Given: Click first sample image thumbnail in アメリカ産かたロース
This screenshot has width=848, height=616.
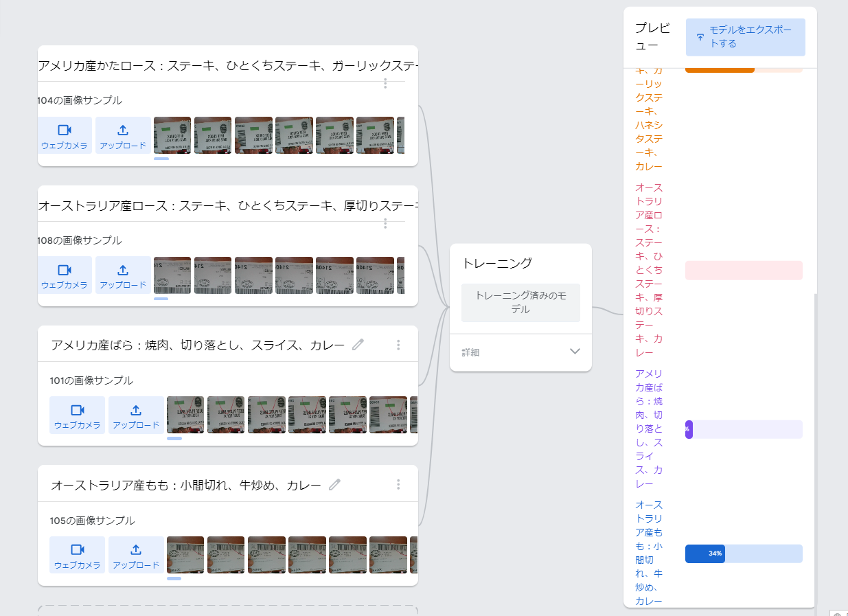Looking at the screenshot, I should [172, 135].
